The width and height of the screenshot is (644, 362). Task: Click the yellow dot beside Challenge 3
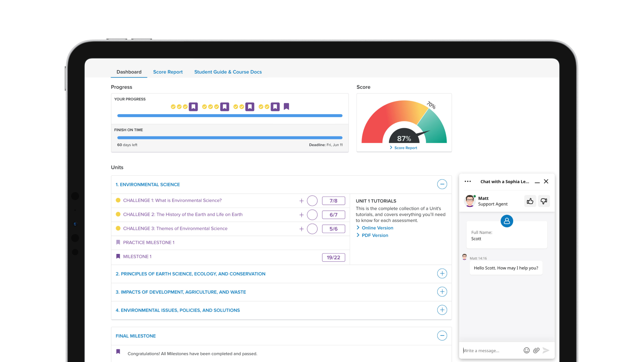tap(118, 228)
